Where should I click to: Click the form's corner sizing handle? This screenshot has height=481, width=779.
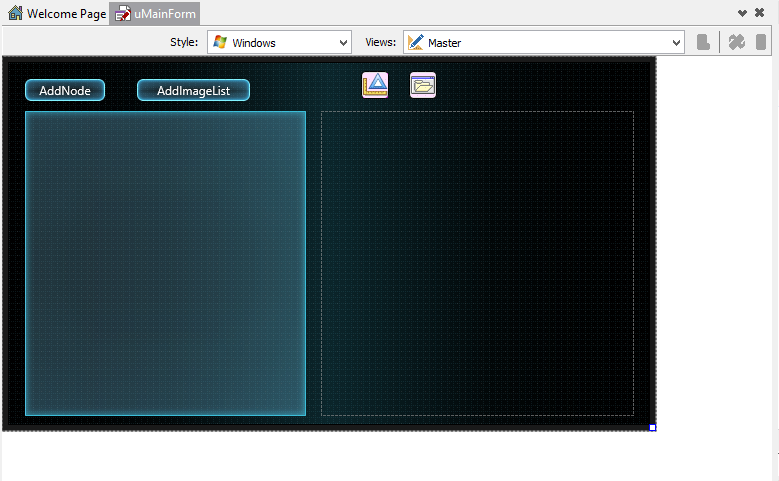(x=653, y=428)
